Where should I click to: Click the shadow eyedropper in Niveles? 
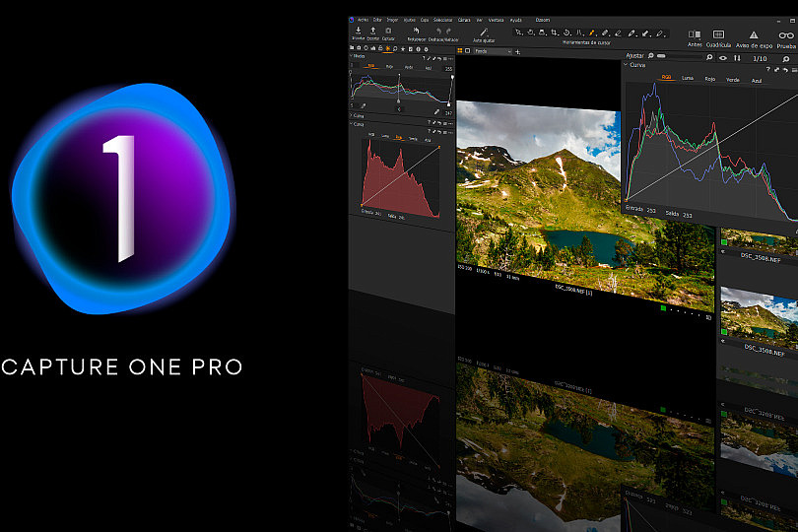[364, 105]
